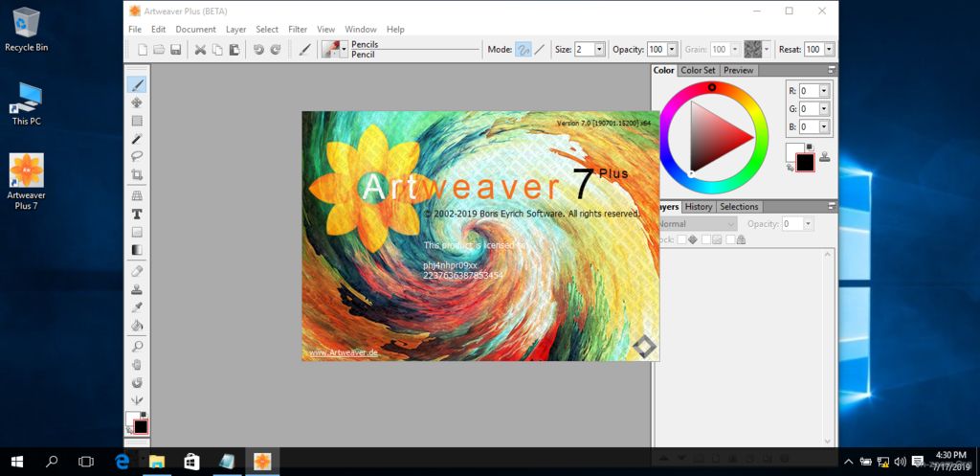Select the rectangular Shape selection tool
The width and height of the screenshot is (980, 476).
tap(137, 121)
